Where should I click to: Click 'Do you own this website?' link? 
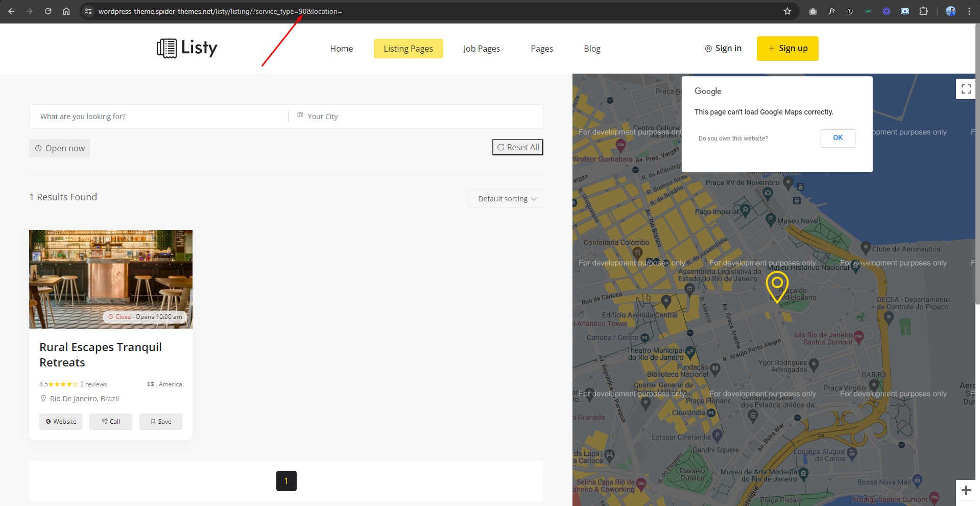click(733, 139)
